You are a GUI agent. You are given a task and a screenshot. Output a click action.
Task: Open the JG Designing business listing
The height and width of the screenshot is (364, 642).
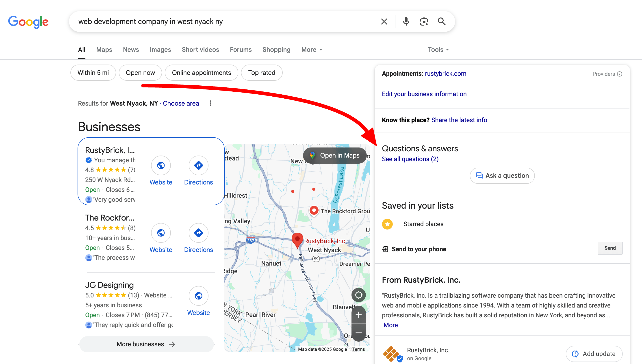pyautogui.click(x=109, y=285)
